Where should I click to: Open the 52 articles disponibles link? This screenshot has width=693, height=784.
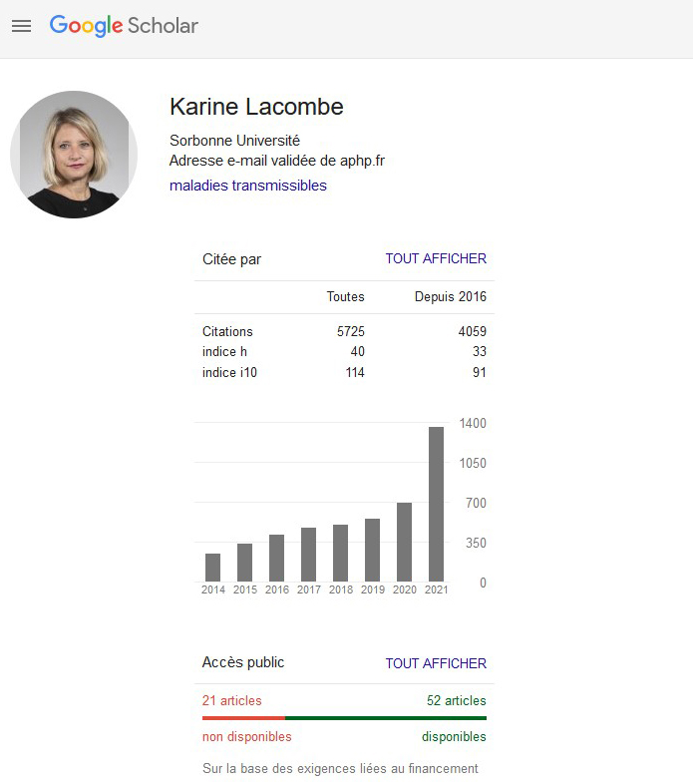456,700
